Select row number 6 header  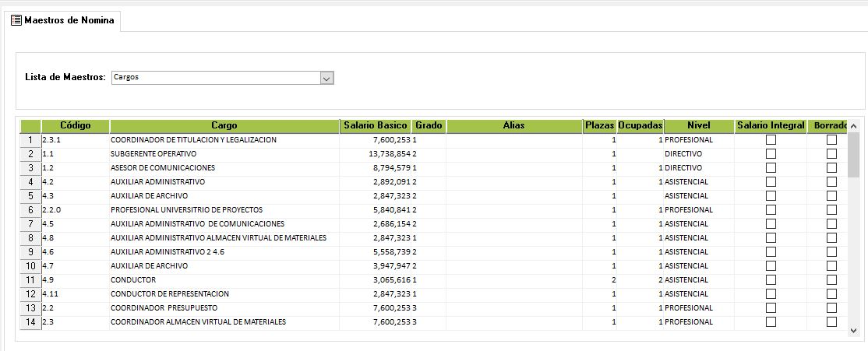point(30,210)
